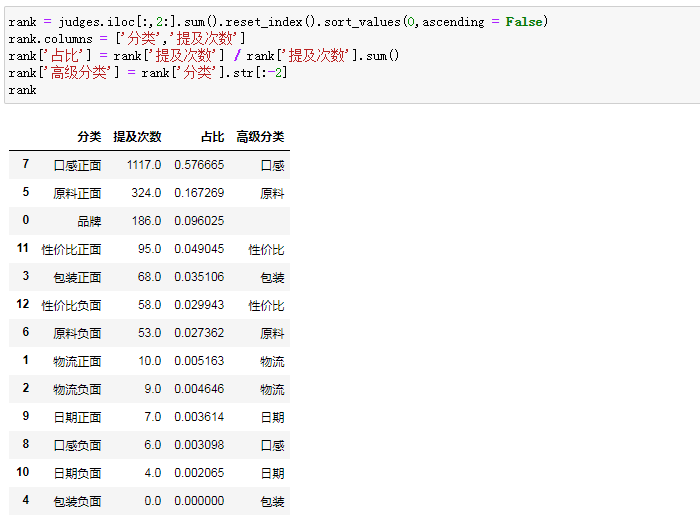Viewport: 700px width, 520px height.
Task: Select the '日期正面' cell
Action: (77, 418)
